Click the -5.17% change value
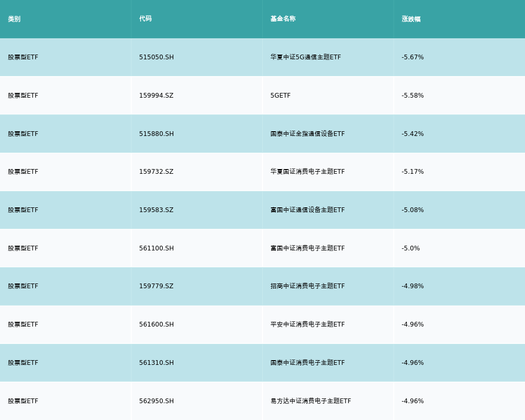525x420 pixels. 413,172
